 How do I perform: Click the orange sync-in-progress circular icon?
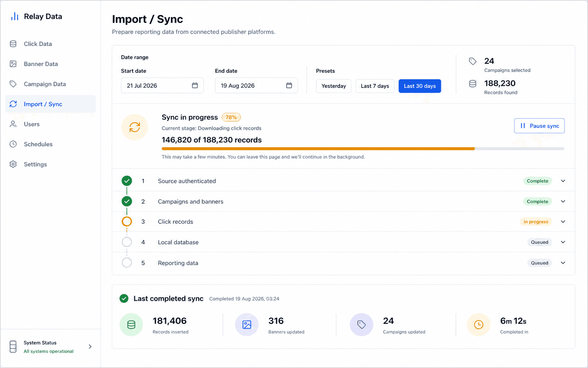click(x=135, y=127)
